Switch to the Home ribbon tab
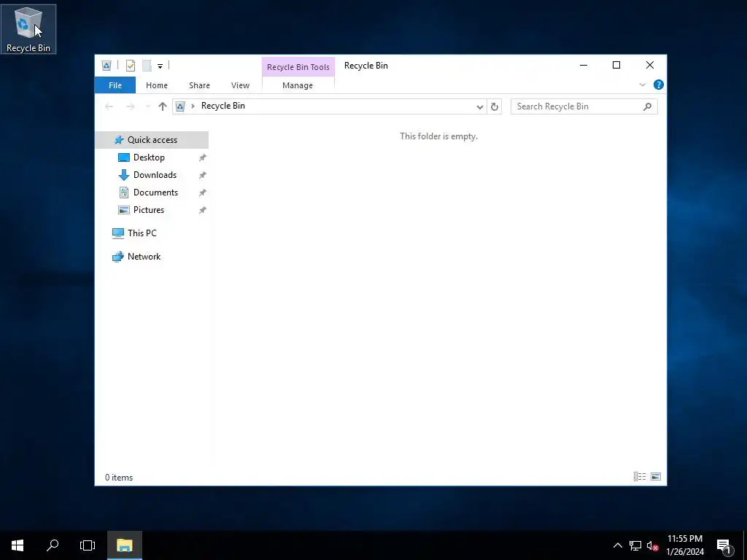The width and height of the screenshot is (747, 560). point(157,85)
